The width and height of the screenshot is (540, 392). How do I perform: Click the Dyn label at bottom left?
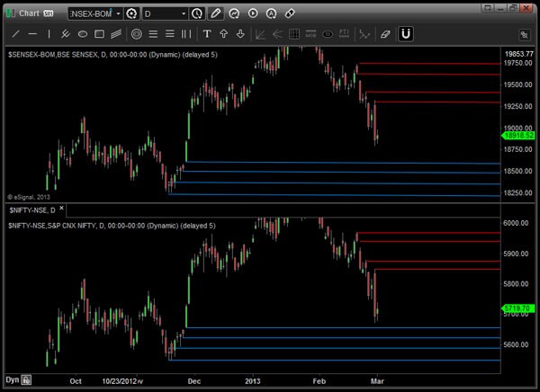[x=12, y=379]
